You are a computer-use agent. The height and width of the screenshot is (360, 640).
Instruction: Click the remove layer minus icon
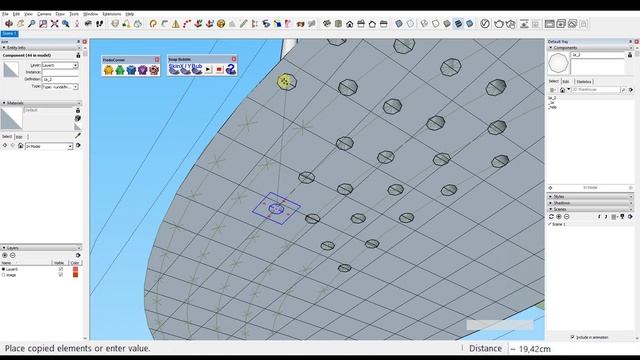pyautogui.click(x=13, y=256)
